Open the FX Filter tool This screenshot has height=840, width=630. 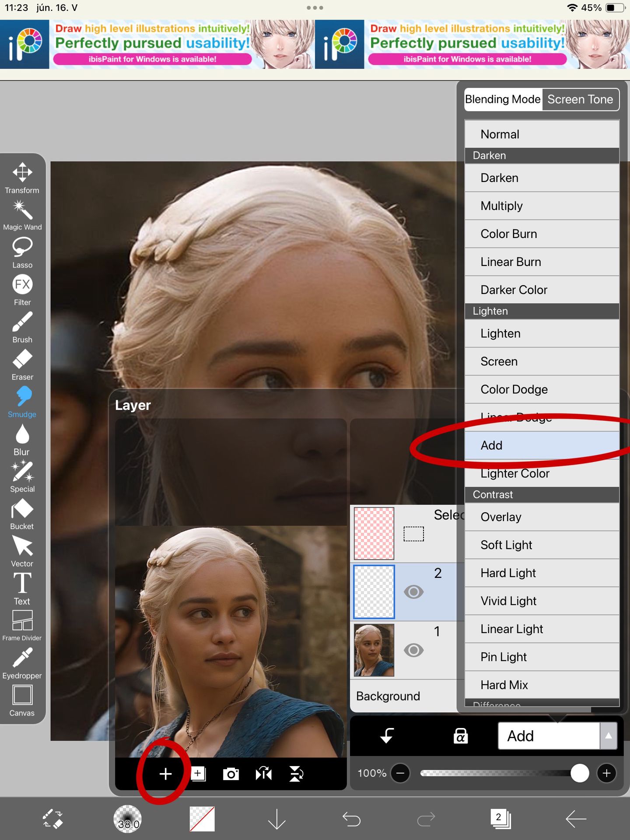tap(22, 290)
